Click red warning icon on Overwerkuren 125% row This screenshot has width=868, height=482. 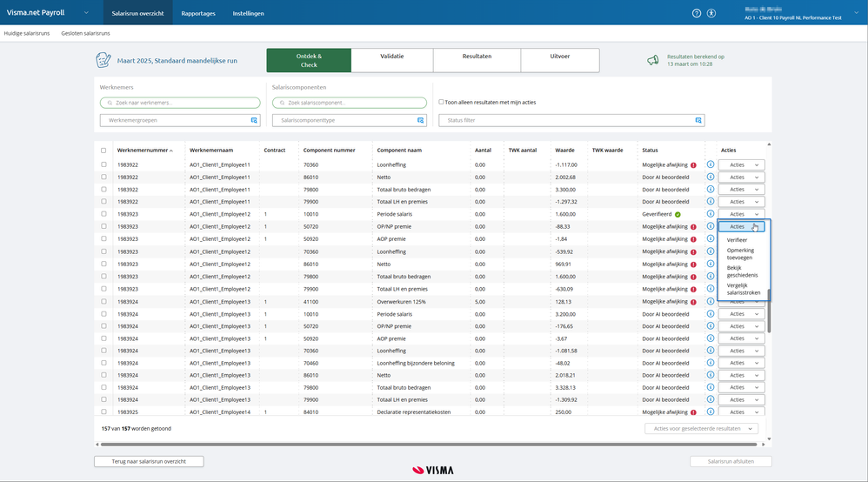click(693, 302)
